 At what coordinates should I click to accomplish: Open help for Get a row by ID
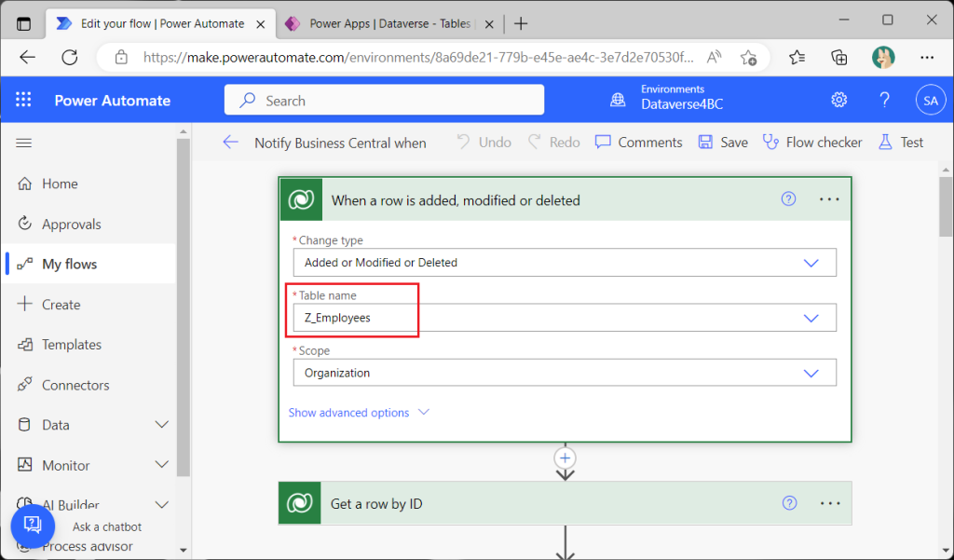(x=789, y=503)
